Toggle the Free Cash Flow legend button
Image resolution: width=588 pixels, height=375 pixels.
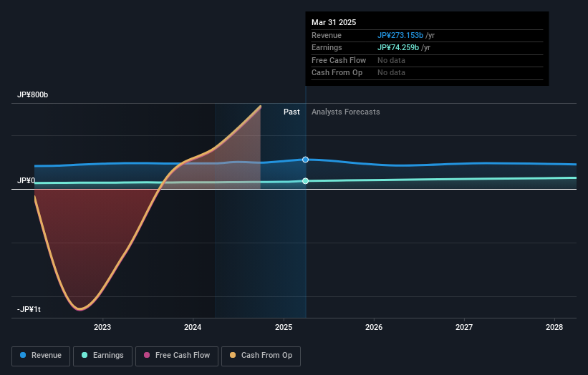pos(177,356)
